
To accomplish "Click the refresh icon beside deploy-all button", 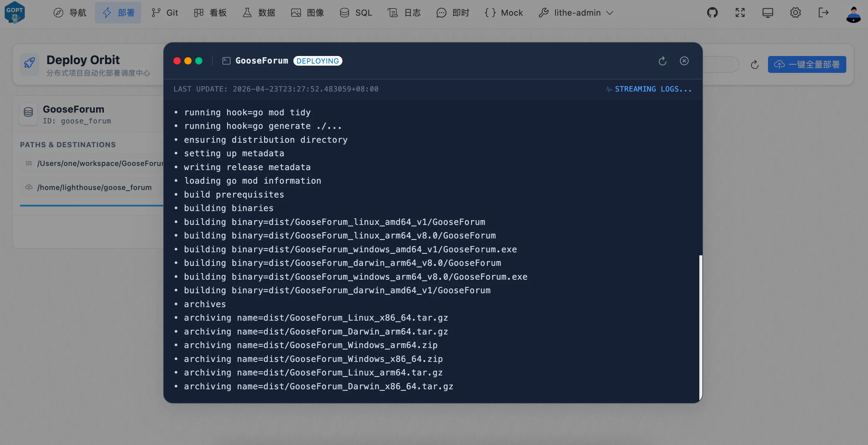I will [x=754, y=65].
